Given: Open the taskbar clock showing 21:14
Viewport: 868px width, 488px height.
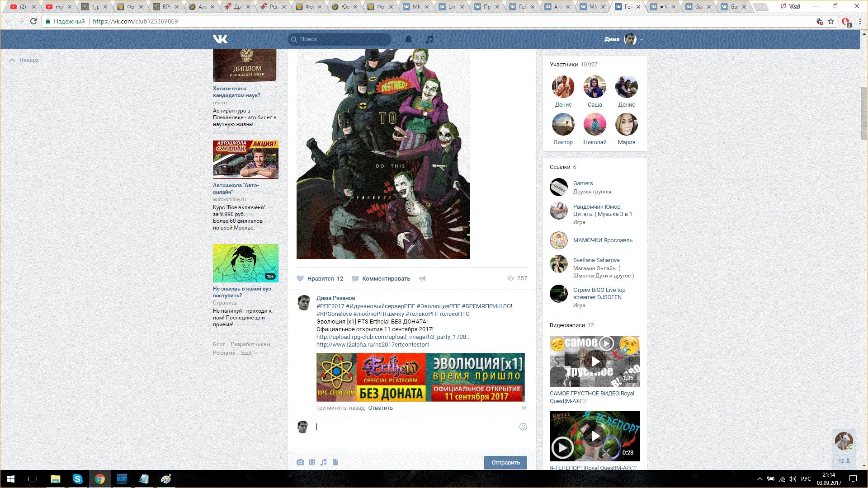Looking at the screenshot, I should coord(829,479).
